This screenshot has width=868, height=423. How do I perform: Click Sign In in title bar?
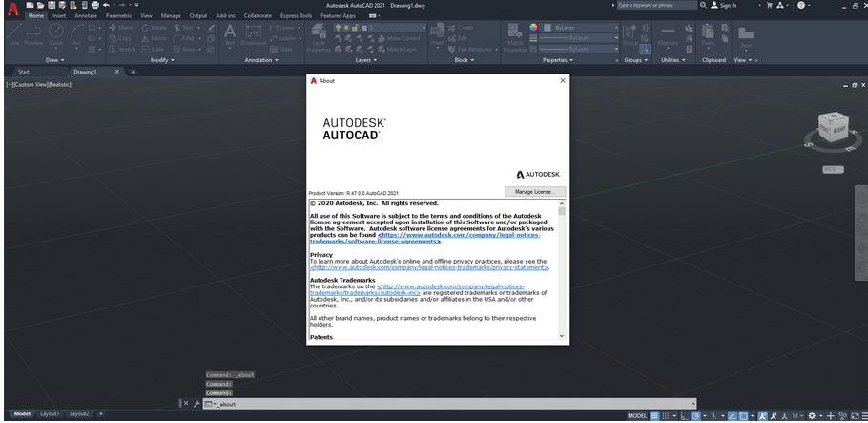point(724,5)
